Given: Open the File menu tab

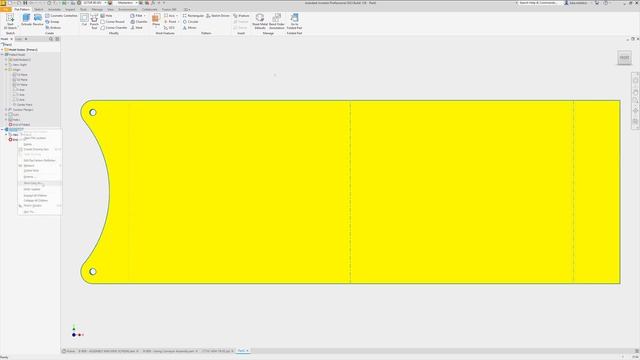Looking at the screenshot, I should pyautogui.click(x=5, y=9).
